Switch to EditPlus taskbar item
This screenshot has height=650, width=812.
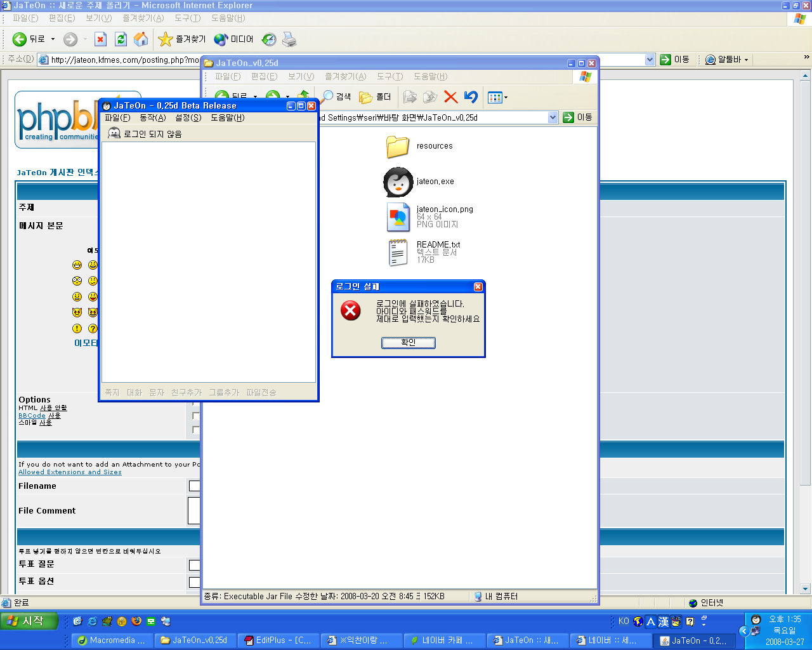point(278,640)
